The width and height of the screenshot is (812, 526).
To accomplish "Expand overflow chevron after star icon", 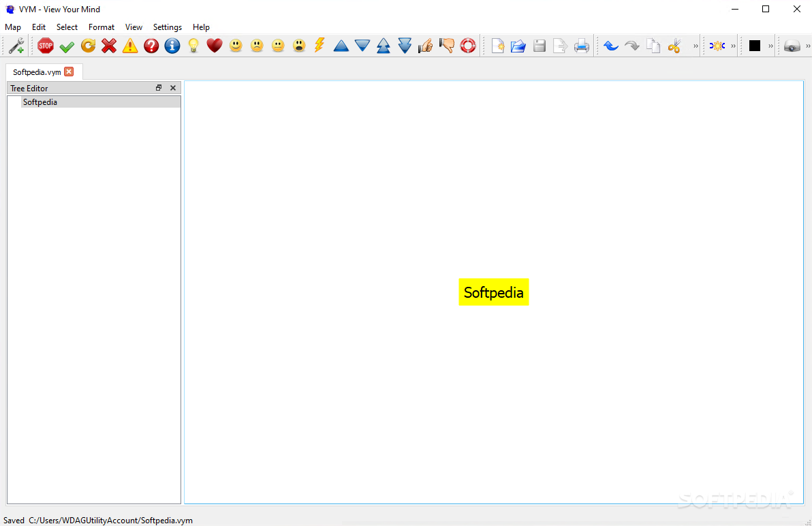I will coord(733,46).
